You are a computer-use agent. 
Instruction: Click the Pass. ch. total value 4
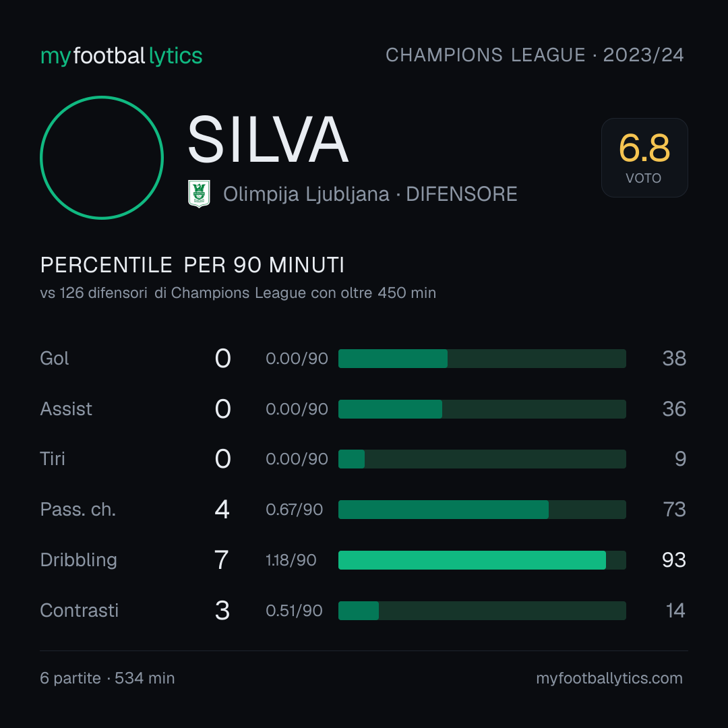click(222, 510)
